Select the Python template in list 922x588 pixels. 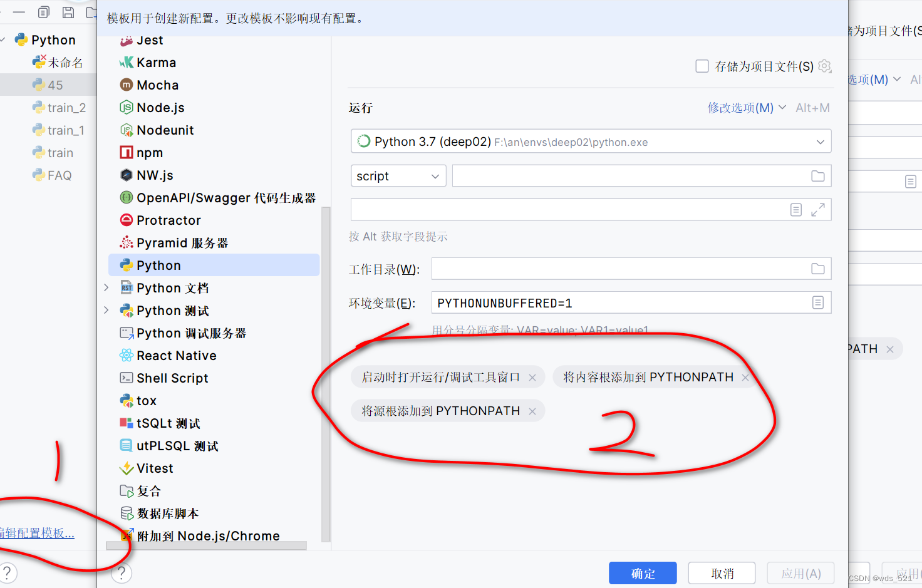[214, 265]
